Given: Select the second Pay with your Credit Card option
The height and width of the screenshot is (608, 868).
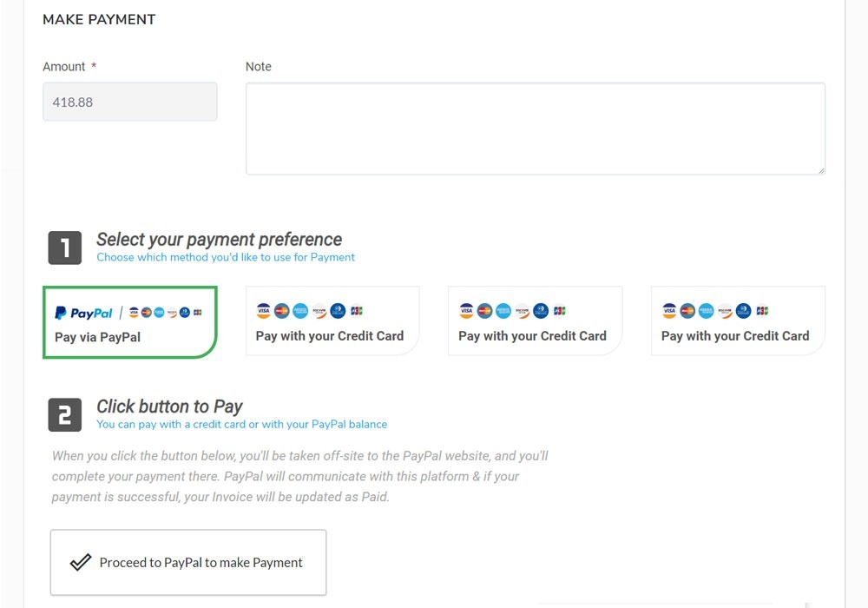Looking at the screenshot, I should [x=332, y=320].
